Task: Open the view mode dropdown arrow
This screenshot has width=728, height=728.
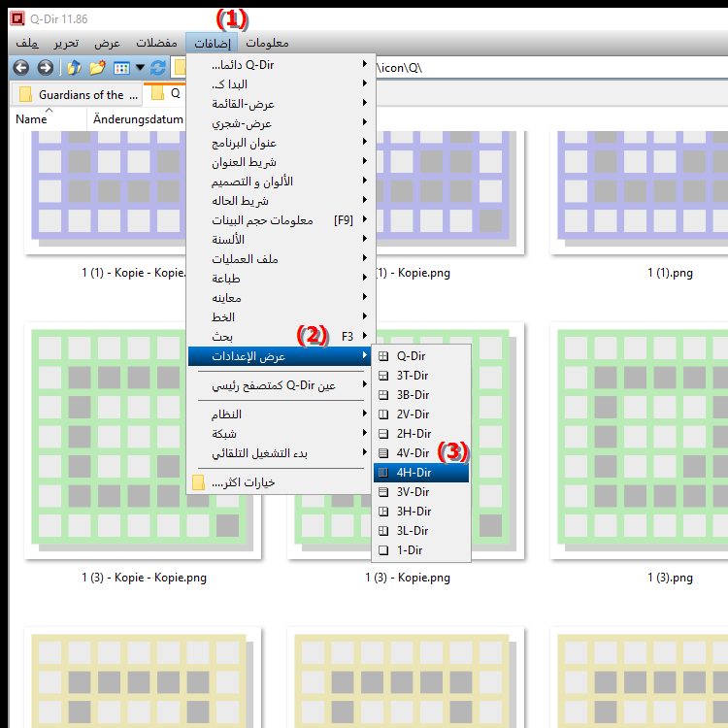Action: point(140,68)
